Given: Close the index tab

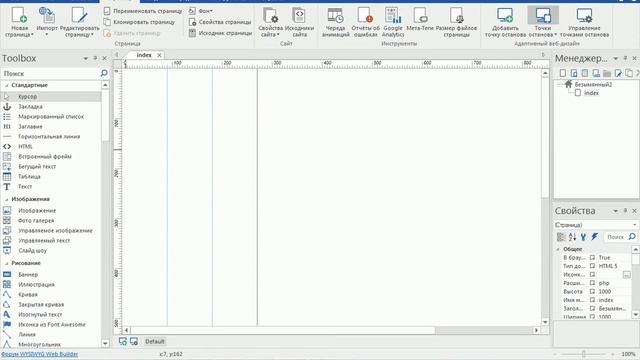Looking at the screenshot, I should tap(159, 55).
